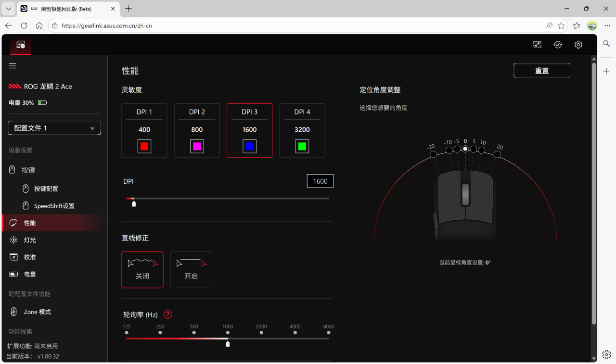
Task: Set positioning angle to 10
Action: [481, 150]
